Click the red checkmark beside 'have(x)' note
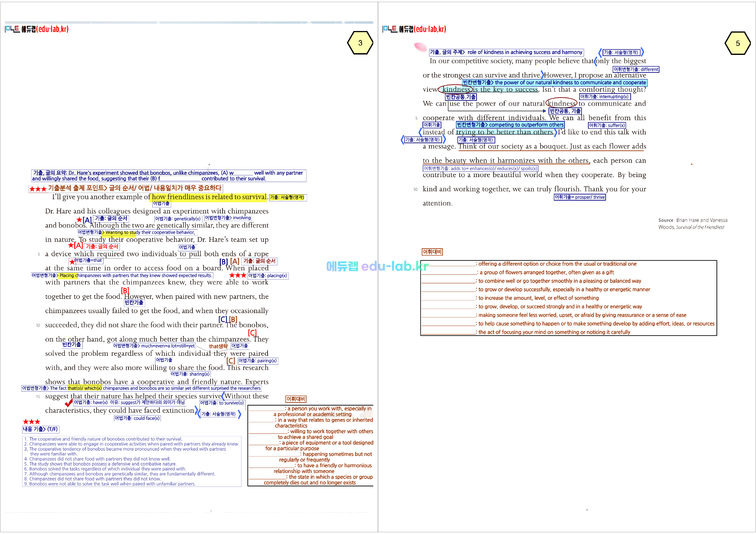 click(69, 403)
